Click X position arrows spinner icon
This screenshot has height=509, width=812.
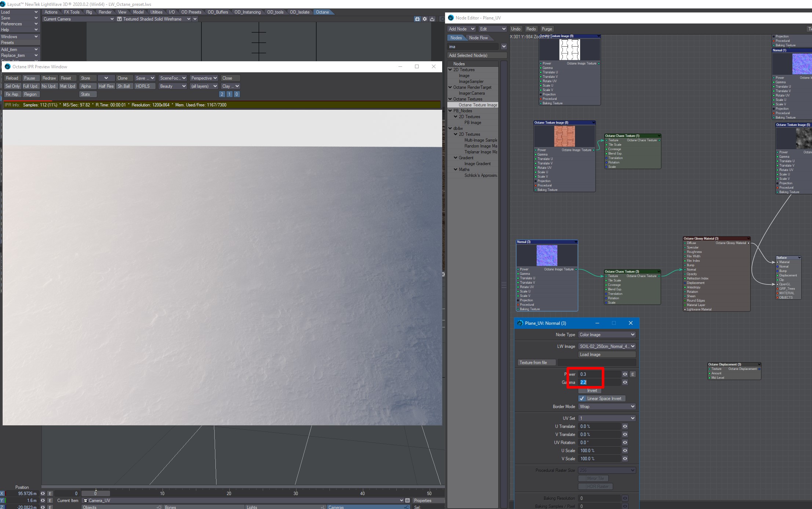coord(43,494)
